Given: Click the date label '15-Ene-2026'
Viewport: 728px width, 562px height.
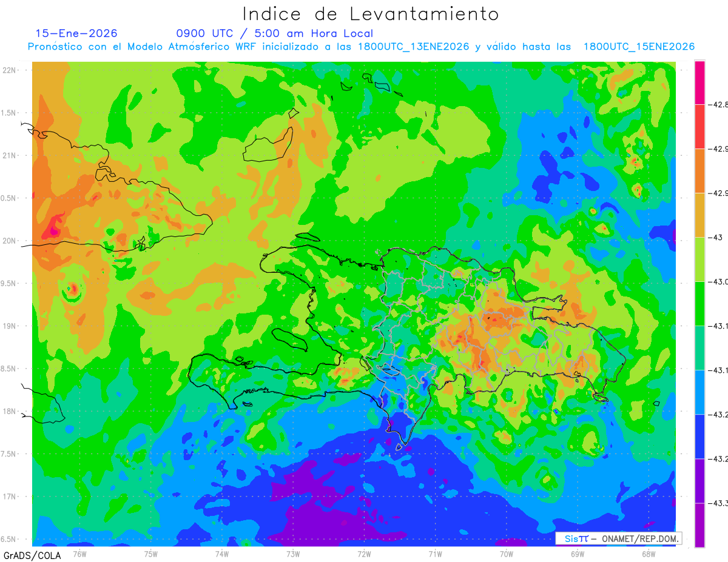Looking at the screenshot, I should coord(76,33).
